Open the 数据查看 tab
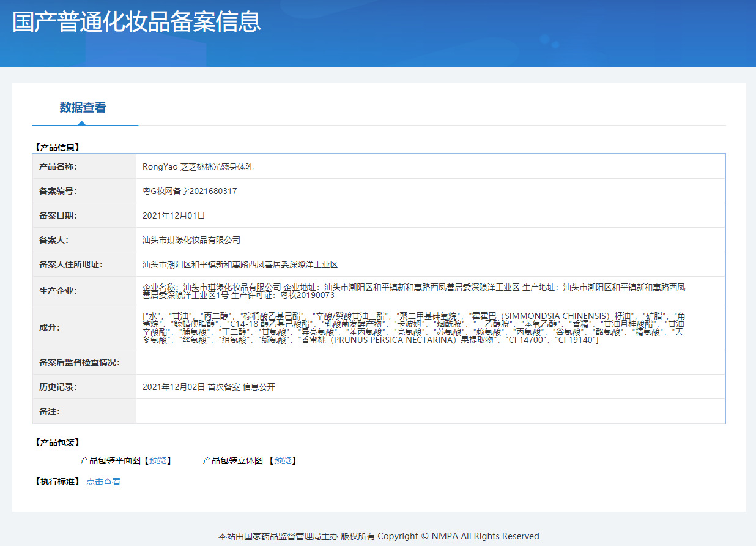This screenshot has height=546, width=756. point(83,108)
